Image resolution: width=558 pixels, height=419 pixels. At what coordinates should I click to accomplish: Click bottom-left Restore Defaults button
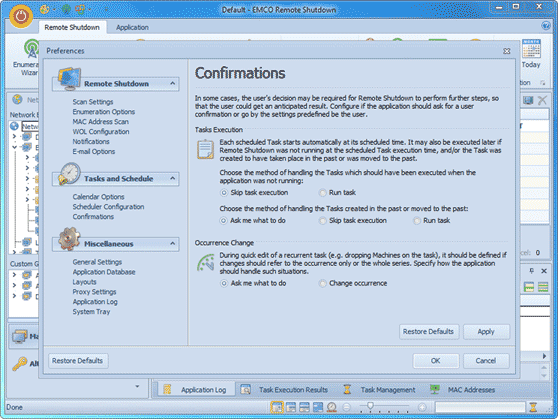pos(78,361)
